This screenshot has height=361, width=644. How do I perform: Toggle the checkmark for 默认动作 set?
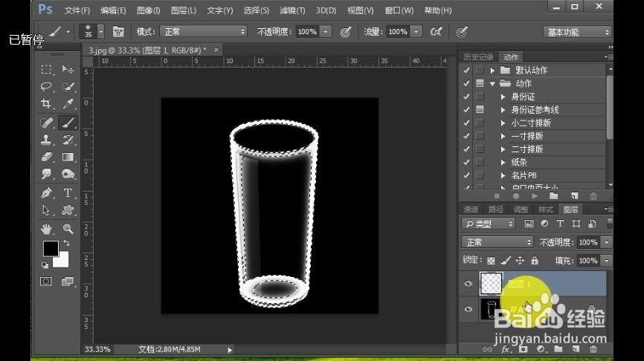point(466,70)
